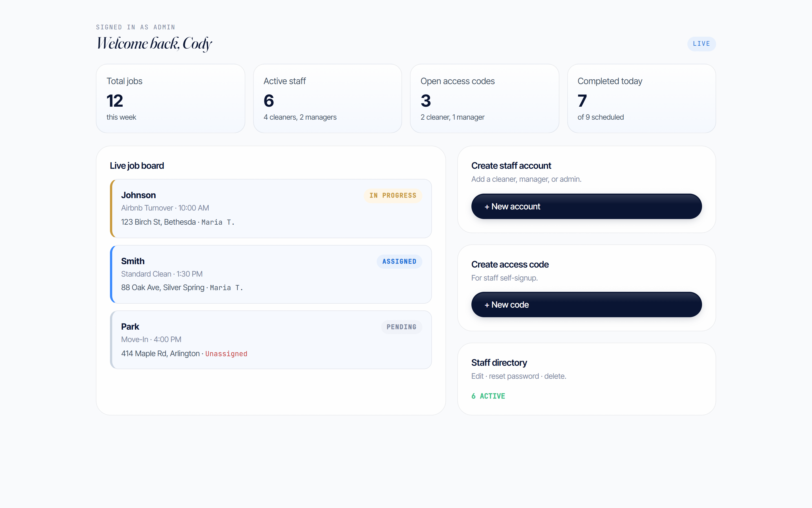This screenshot has width=812, height=508.
Task: Select the Open access codes stat card
Action: tap(484, 98)
